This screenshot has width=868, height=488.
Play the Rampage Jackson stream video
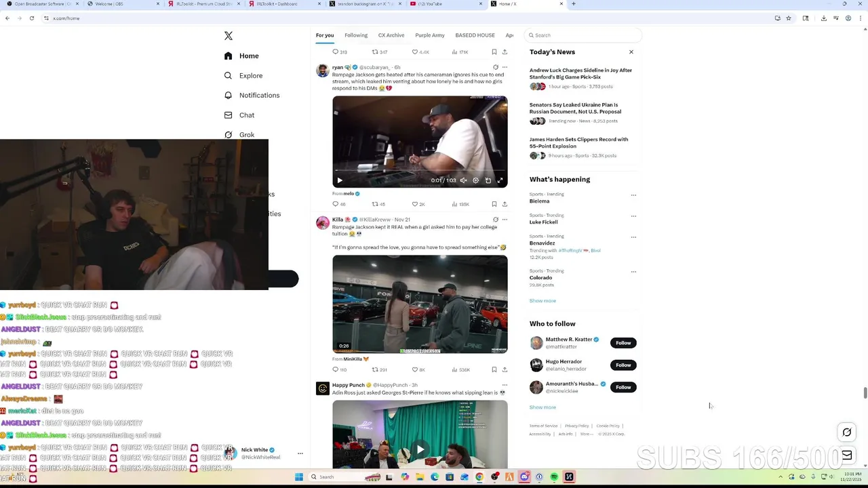(340, 180)
